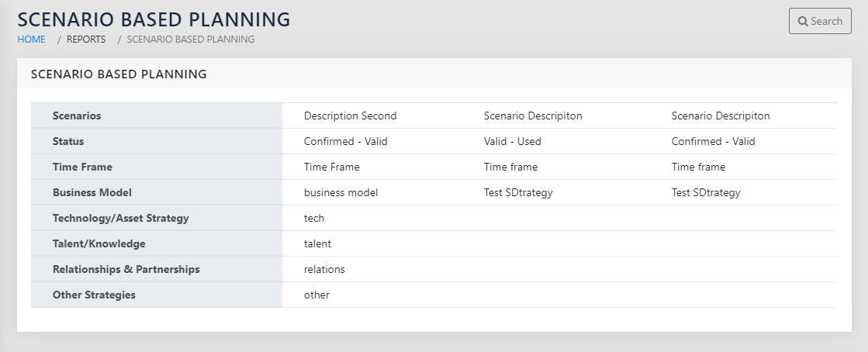Image resolution: width=868 pixels, height=352 pixels.
Task: Select the last breadcrumb, SCENARIO BASED PLANNING
Action: pyautogui.click(x=190, y=39)
